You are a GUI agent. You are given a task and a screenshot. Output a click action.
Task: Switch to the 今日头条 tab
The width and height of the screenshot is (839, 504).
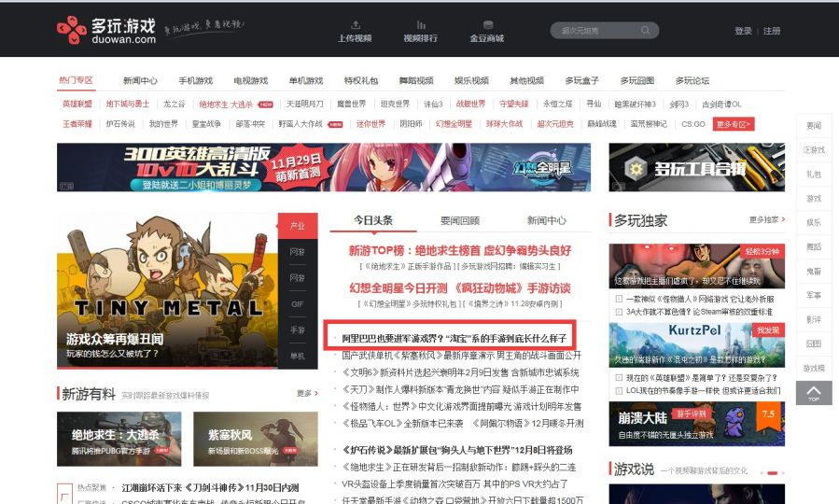pos(373,220)
